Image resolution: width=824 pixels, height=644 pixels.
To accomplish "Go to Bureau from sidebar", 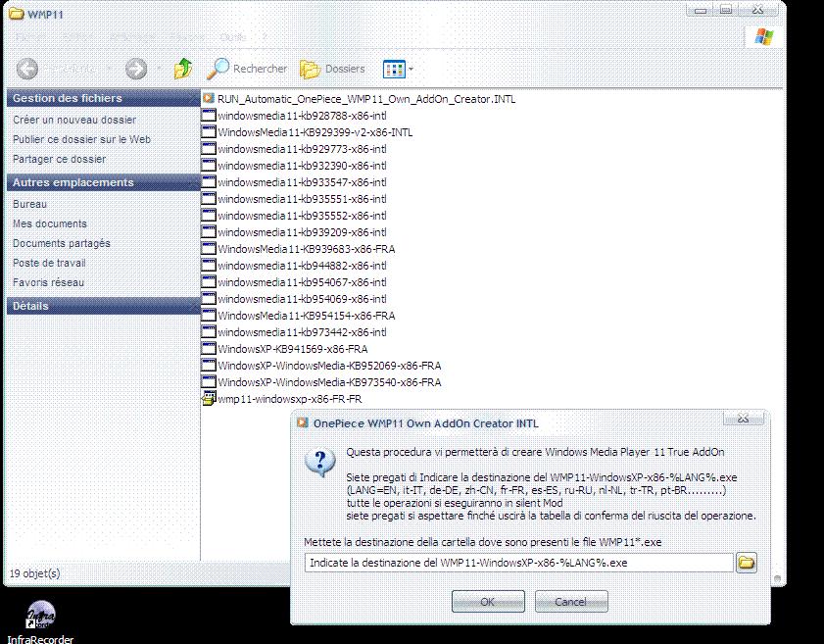I will click(x=30, y=204).
